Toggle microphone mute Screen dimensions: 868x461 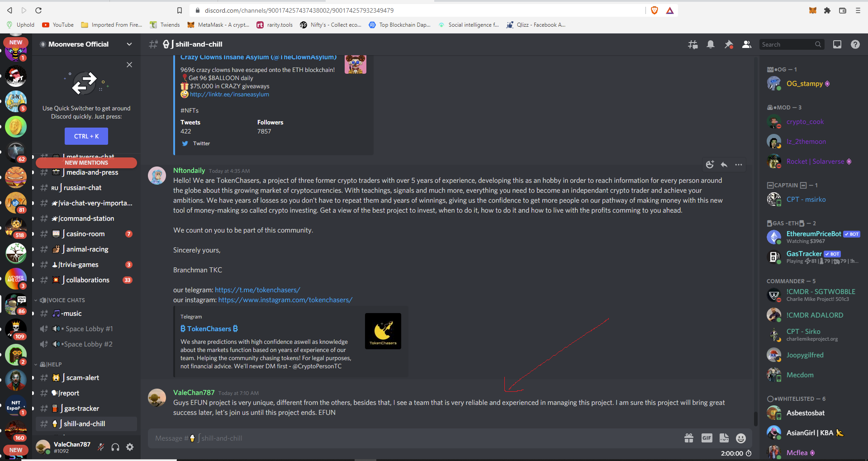101,447
